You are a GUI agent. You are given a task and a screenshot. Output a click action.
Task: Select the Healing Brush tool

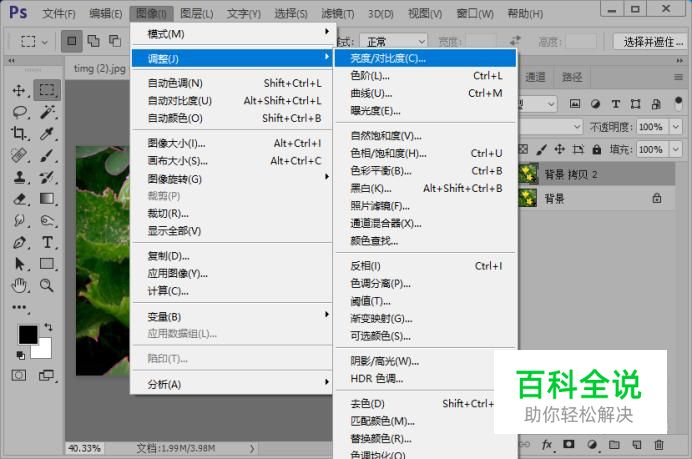(x=19, y=155)
